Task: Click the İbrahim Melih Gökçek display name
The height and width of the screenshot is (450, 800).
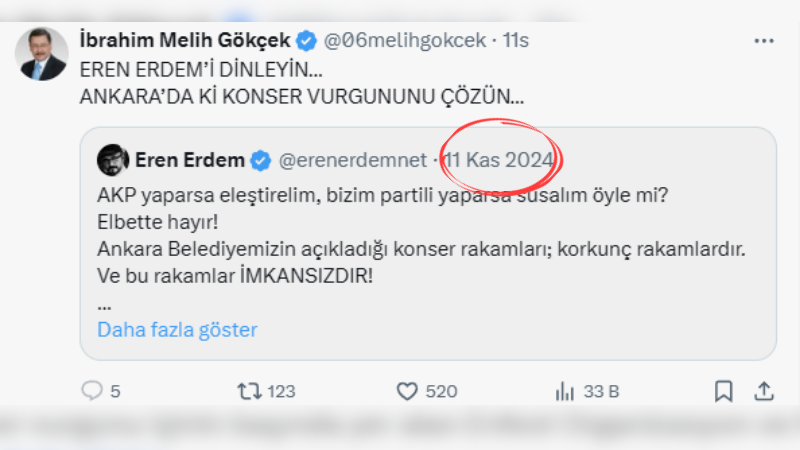Action: (x=184, y=41)
